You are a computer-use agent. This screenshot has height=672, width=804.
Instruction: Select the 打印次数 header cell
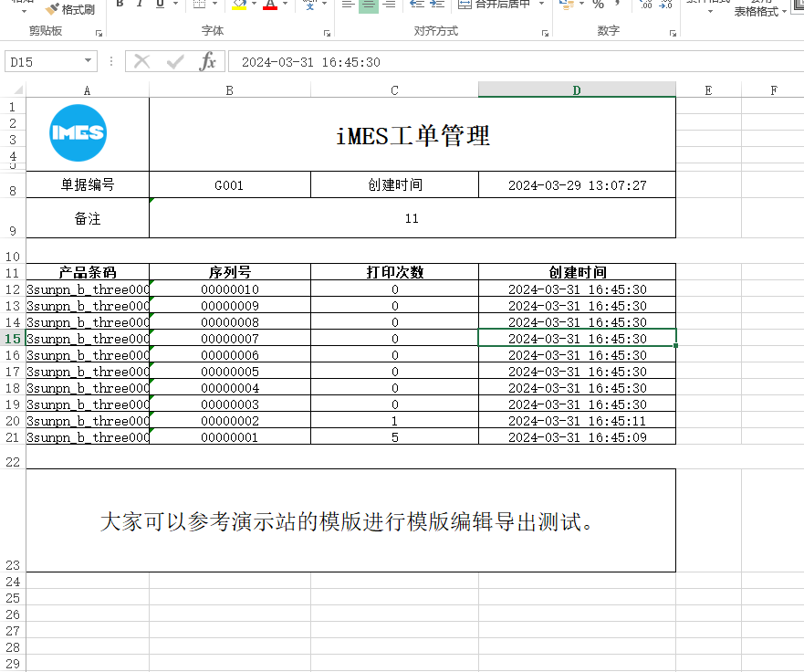tap(394, 272)
